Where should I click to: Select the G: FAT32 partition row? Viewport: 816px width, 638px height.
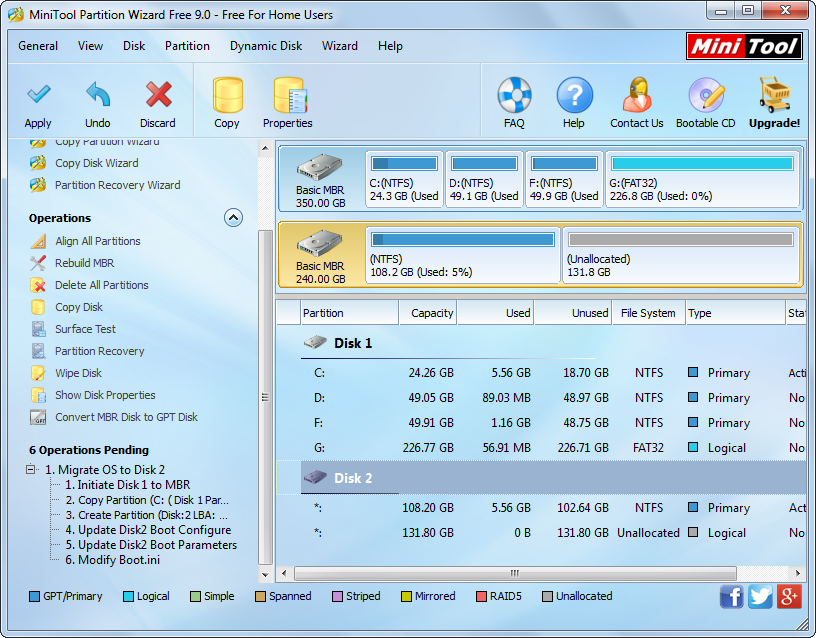541,448
